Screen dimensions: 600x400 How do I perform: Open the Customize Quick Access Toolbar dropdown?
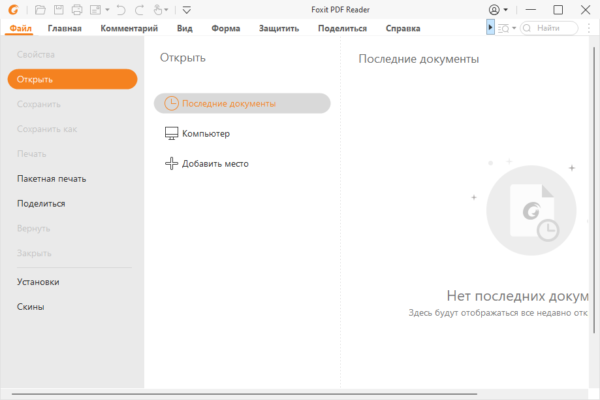(x=186, y=10)
